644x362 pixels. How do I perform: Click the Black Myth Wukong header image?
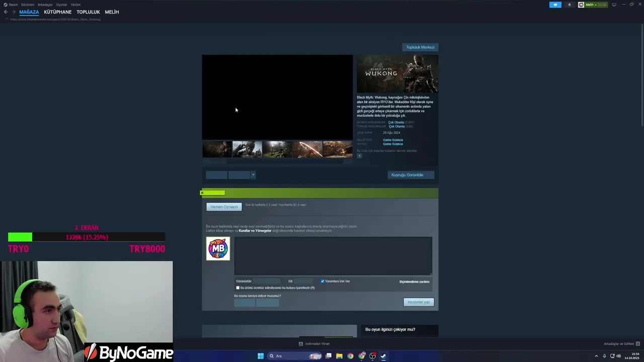click(x=397, y=74)
